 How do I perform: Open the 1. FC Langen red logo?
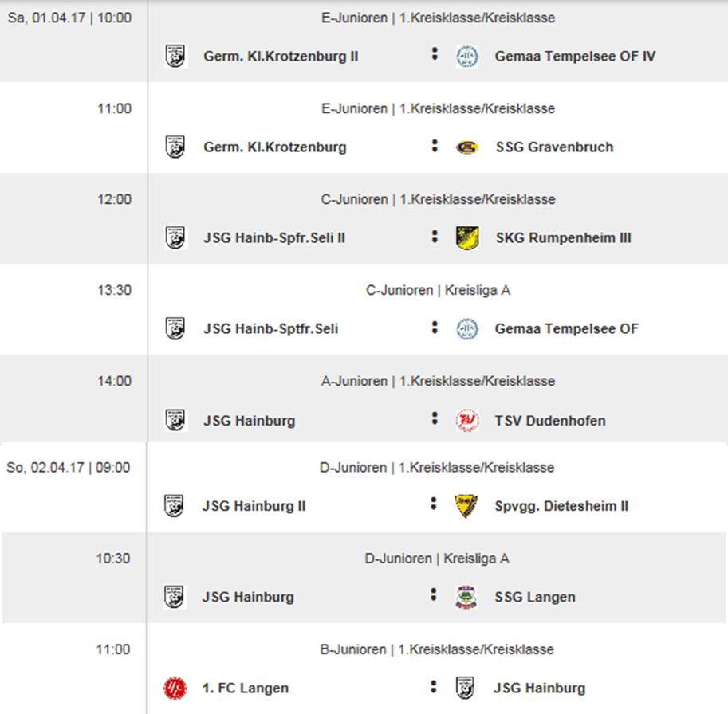175,688
